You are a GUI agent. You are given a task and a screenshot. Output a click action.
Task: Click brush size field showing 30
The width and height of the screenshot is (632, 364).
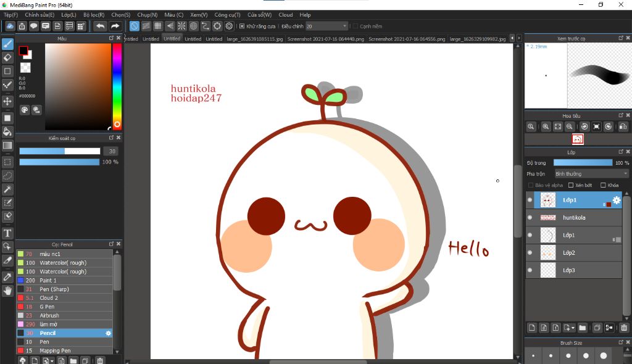(112, 151)
